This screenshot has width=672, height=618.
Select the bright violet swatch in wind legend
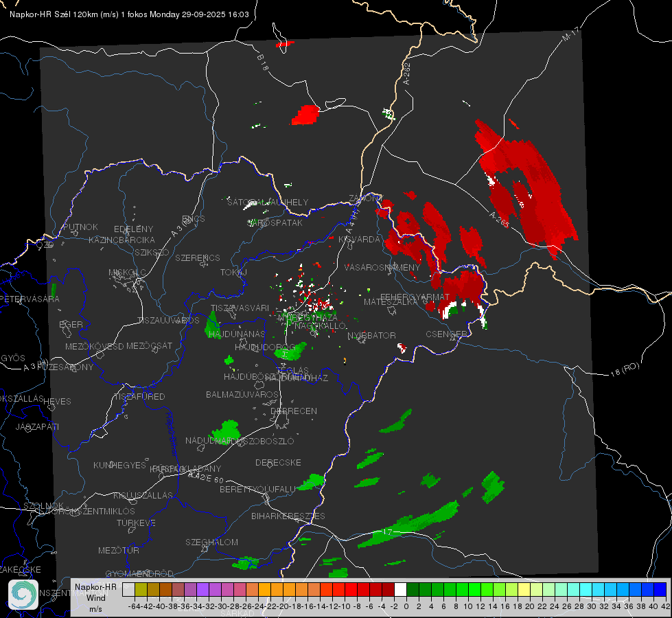202,589
